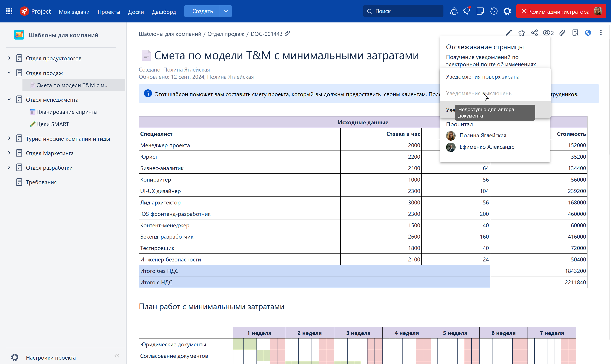Viewport: 611px width, 364px height.
Task: Open Настройки проекта
Action: pos(51,357)
